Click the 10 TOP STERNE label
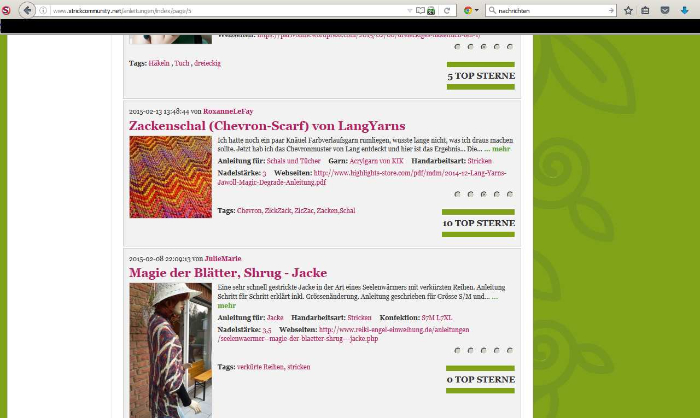The image size is (700, 418). (x=479, y=223)
